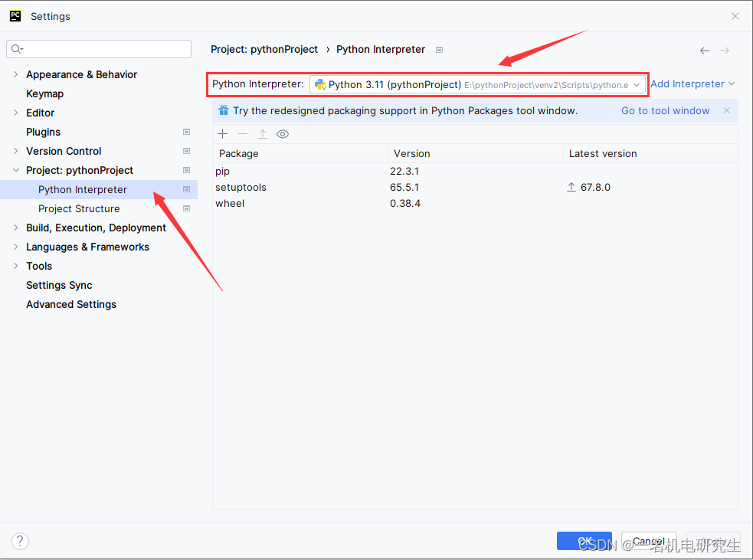This screenshot has width=753, height=560.
Task: Click the setuptools version 65.5.1 cell
Action: click(404, 188)
